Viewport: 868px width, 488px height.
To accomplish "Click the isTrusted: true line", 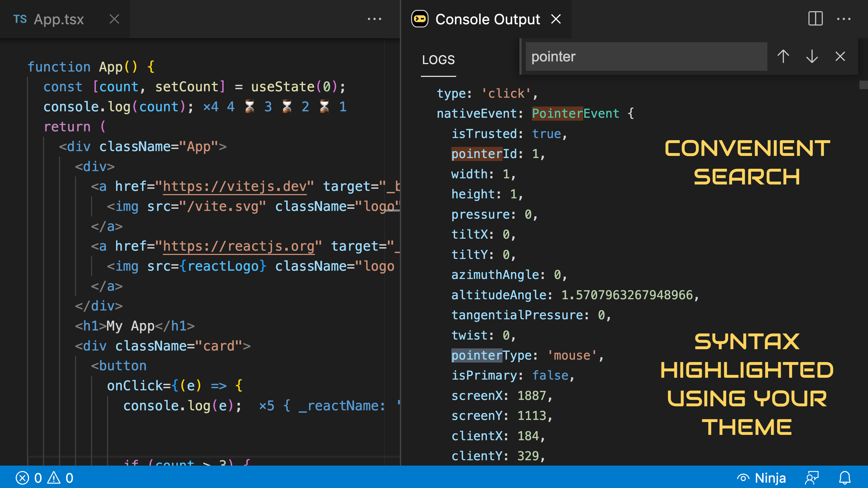I will [510, 134].
